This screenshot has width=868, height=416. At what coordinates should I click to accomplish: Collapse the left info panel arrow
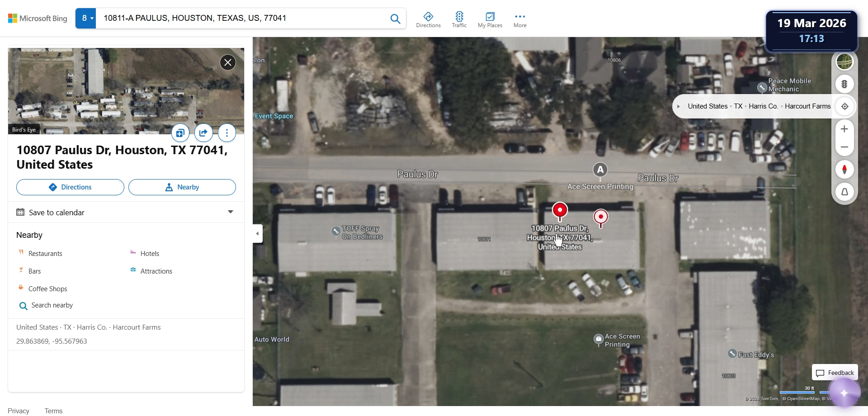click(258, 234)
